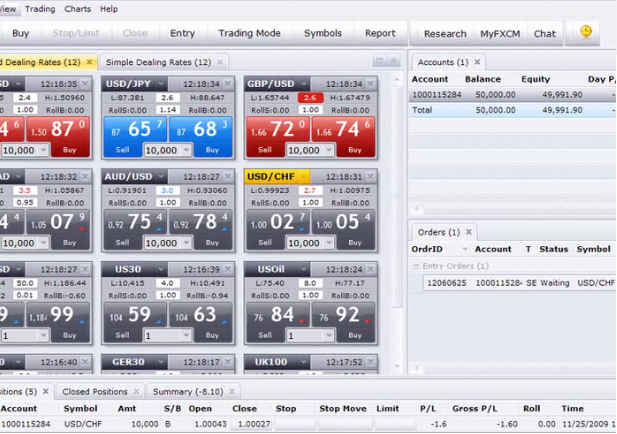Close the GBP/USD rate tile
The image size is (617, 434).
(370, 83)
